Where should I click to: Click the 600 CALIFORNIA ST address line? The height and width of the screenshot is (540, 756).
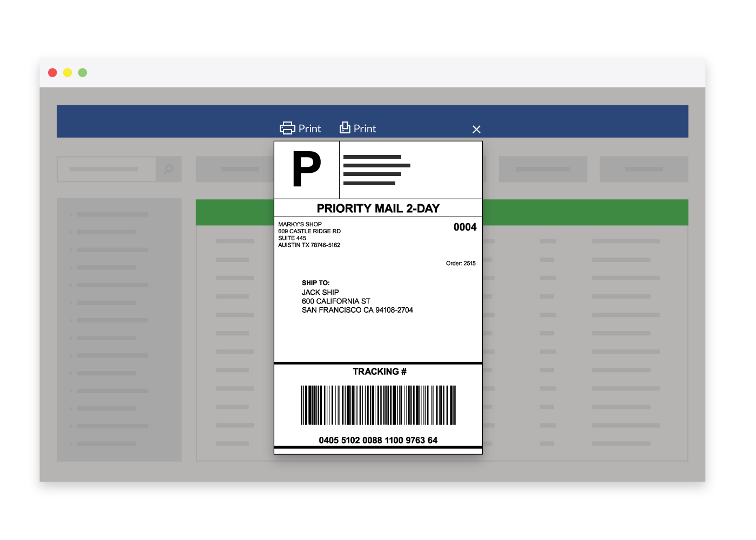[336, 301]
